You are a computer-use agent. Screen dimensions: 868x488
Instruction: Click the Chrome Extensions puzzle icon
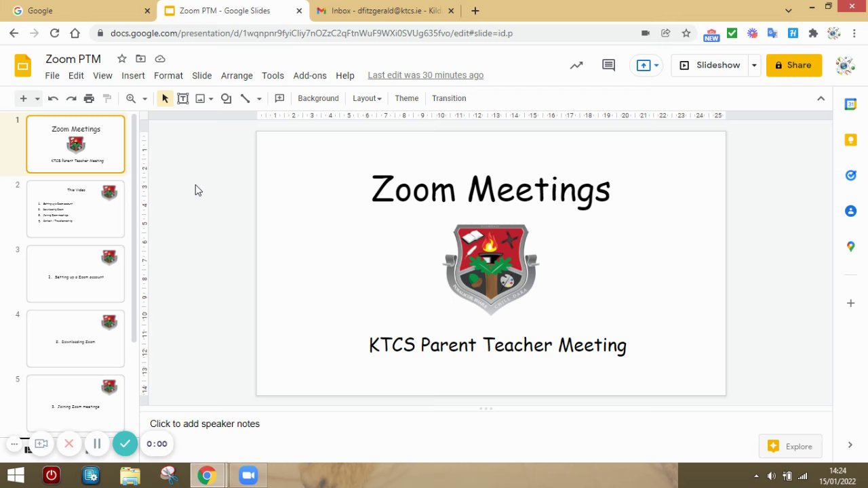coord(813,33)
